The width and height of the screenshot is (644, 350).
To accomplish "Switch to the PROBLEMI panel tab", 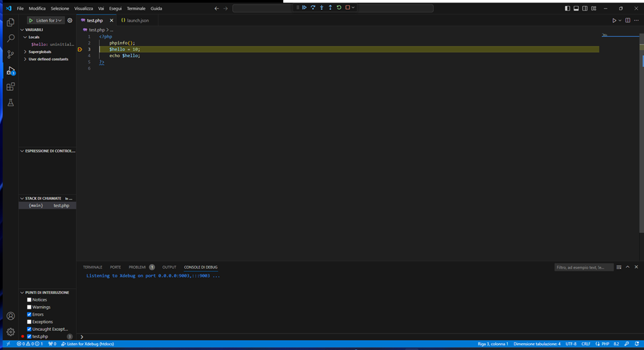I will tap(137, 267).
